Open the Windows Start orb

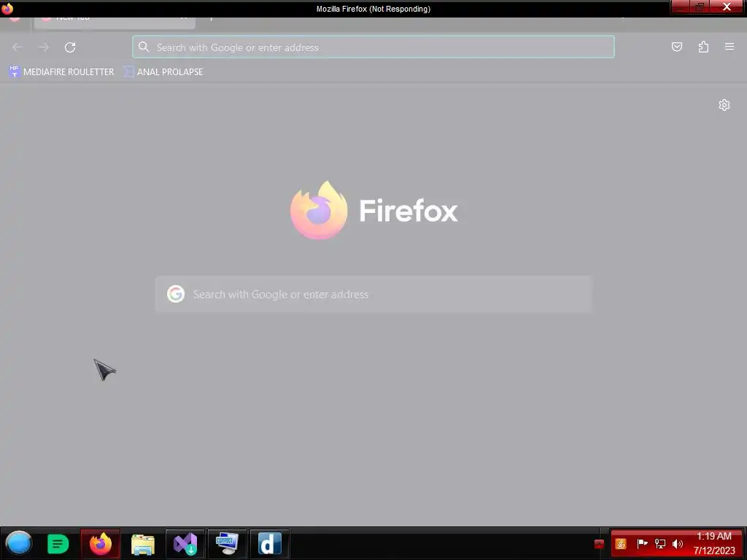click(x=18, y=543)
